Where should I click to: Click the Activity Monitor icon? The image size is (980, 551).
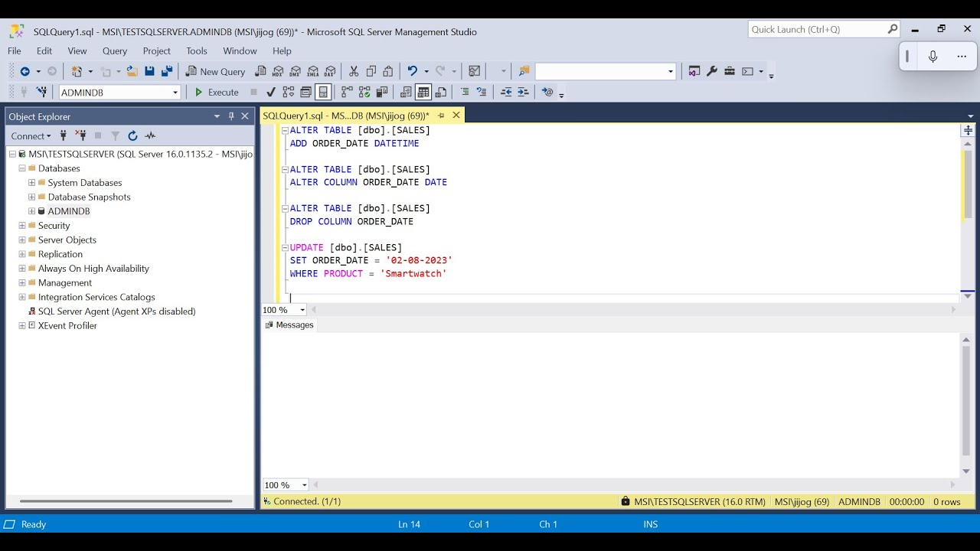click(475, 71)
